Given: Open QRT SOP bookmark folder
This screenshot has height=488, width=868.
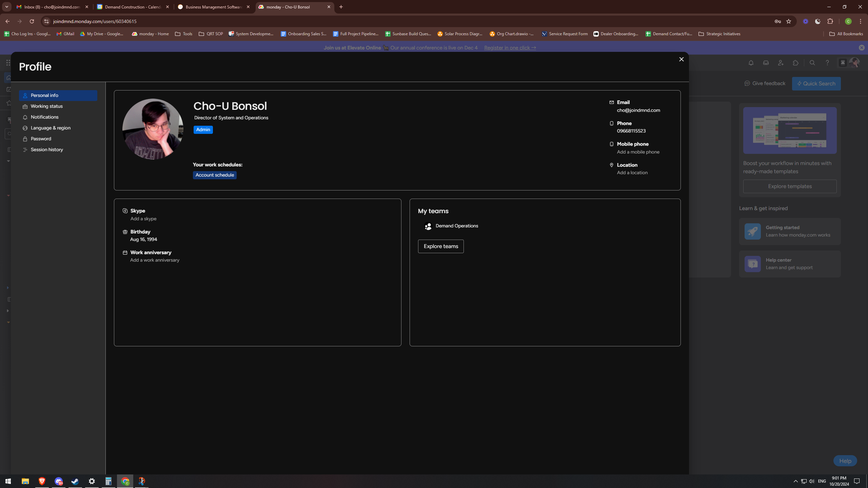Looking at the screenshot, I should pyautogui.click(x=211, y=34).
